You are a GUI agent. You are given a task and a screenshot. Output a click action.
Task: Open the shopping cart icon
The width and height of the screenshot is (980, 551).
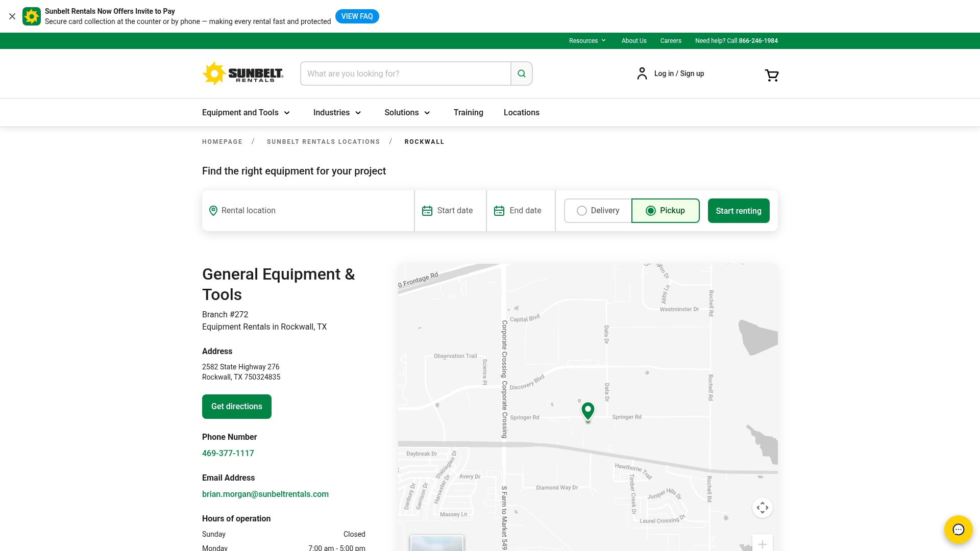pyautogui.click(x=771, y=75)
